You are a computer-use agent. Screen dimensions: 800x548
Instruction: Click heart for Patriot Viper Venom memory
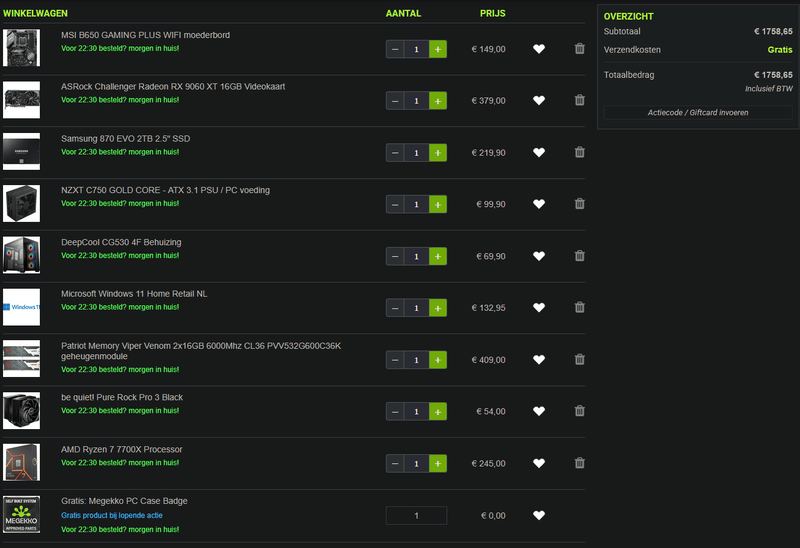(539, 360)
